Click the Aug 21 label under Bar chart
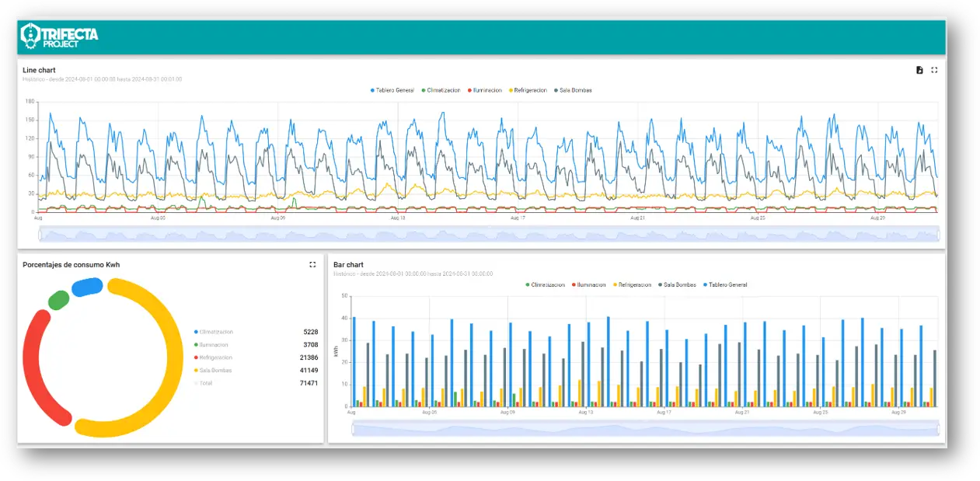The width and height of the screenshot is (980, 481). 742,413
